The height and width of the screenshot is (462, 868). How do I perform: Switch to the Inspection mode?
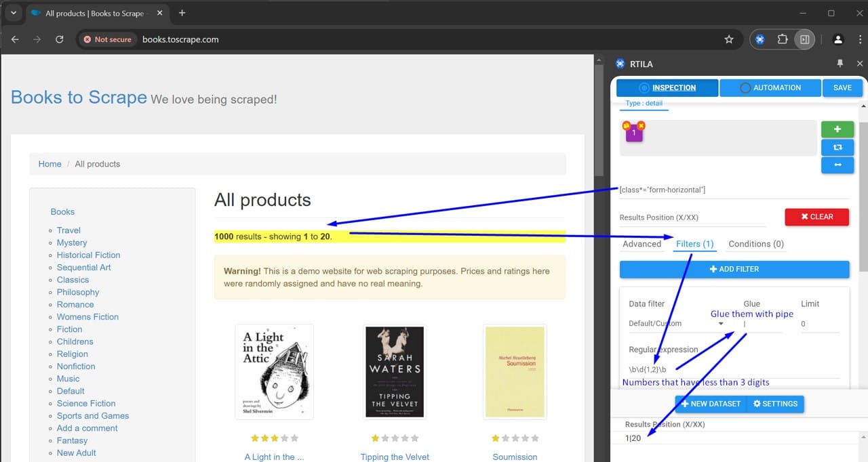[x=667, y=87]
